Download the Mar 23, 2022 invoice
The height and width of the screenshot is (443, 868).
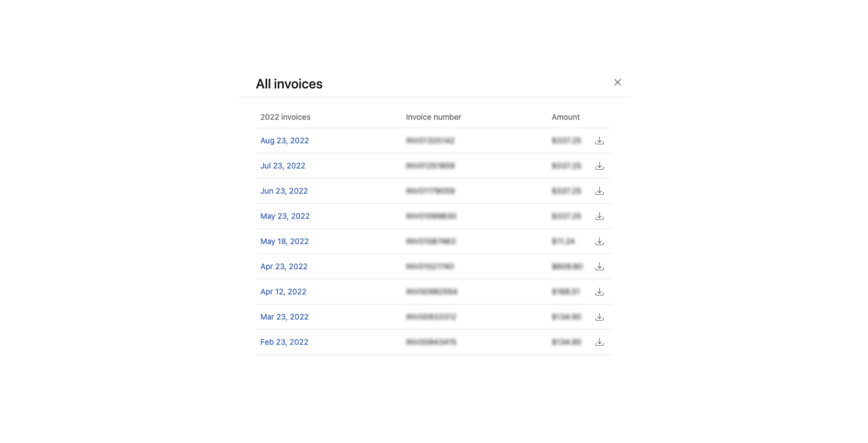pos(599,317)
